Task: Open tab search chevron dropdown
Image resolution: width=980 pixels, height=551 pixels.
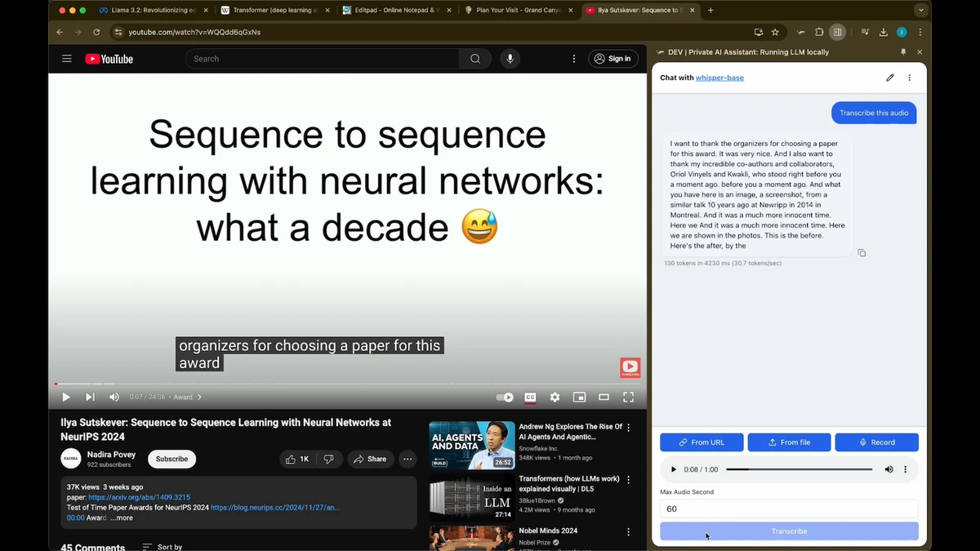Action: click(921, 11)
